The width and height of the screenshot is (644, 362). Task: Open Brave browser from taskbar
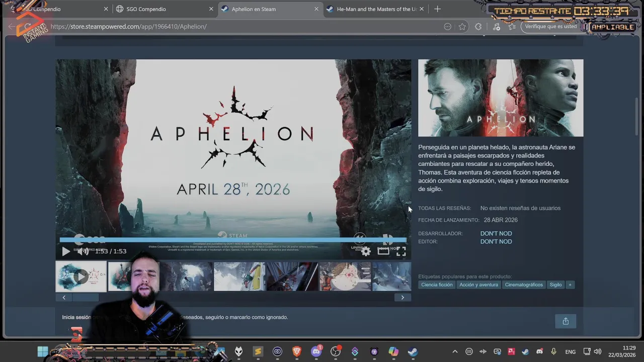click(296, 352)
